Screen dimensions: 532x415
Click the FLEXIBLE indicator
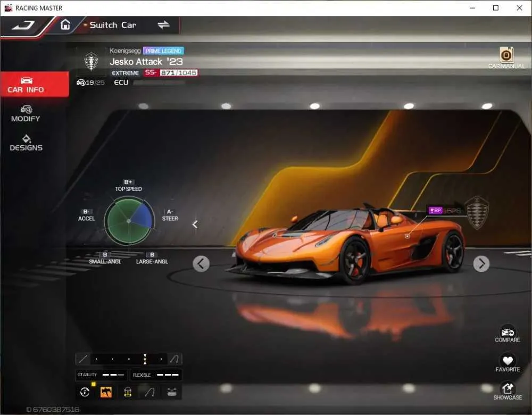pyautogui.click(x=156, y=375)
